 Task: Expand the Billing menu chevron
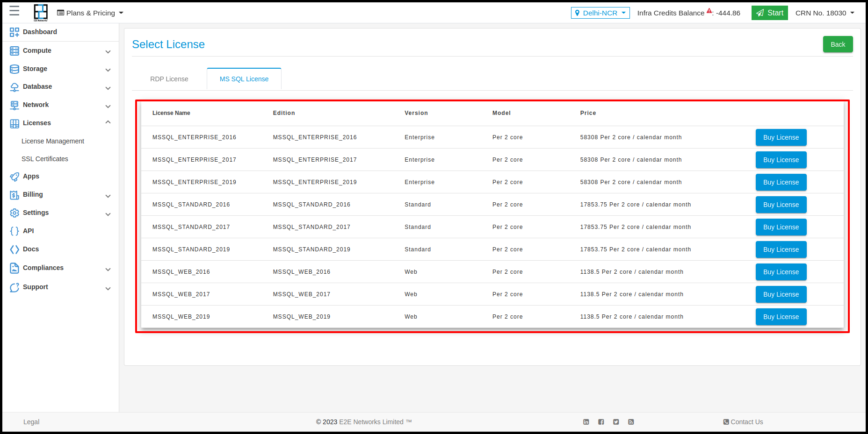(x=108, y=196)
